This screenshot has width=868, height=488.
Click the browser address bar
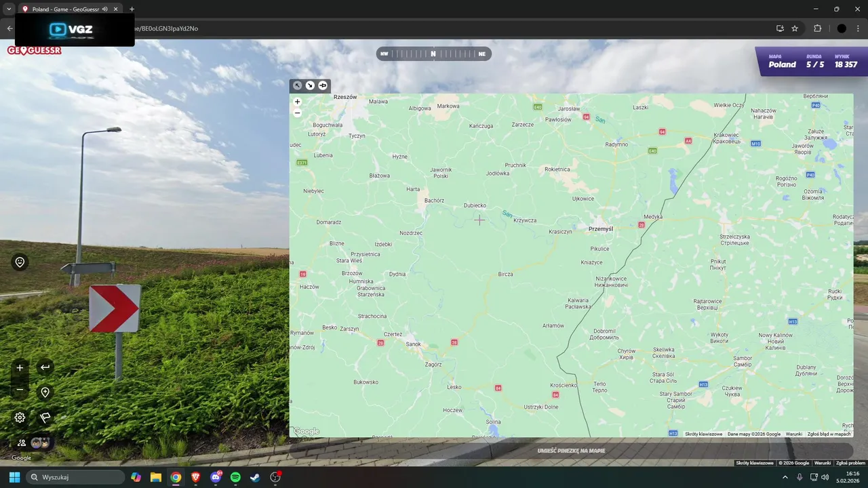pyautogui.click(x=434, y=28)
